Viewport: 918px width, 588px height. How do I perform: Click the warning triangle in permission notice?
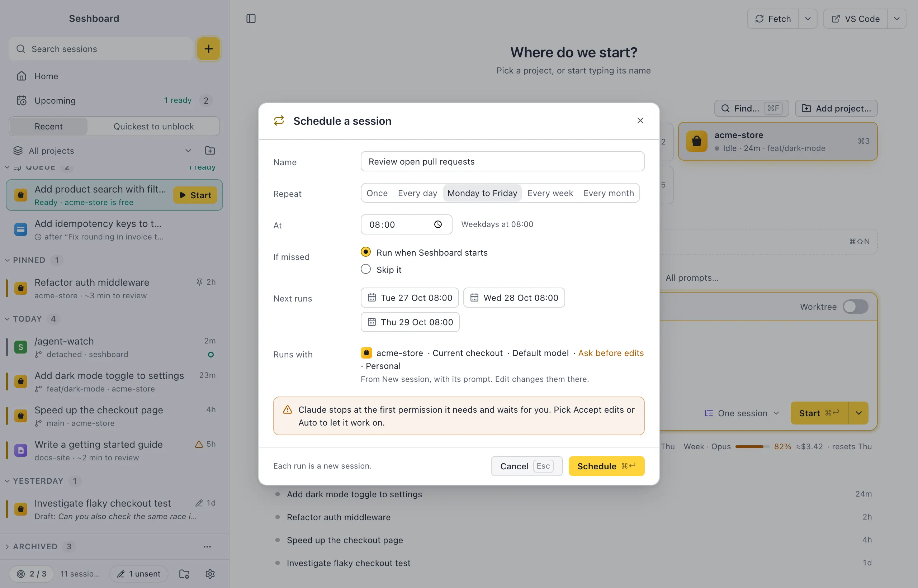287,410
